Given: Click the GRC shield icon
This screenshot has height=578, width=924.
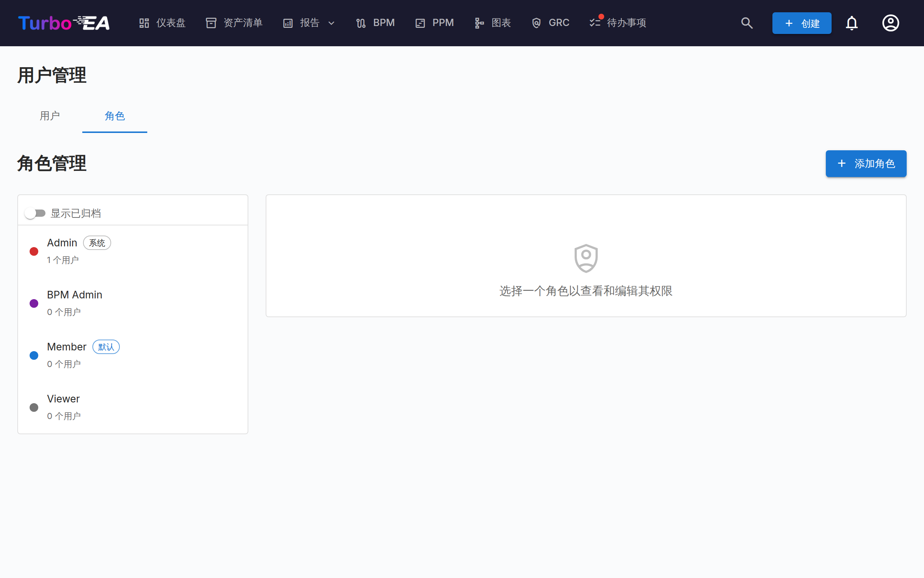Looking at the screenshot, I should [536, 23].
